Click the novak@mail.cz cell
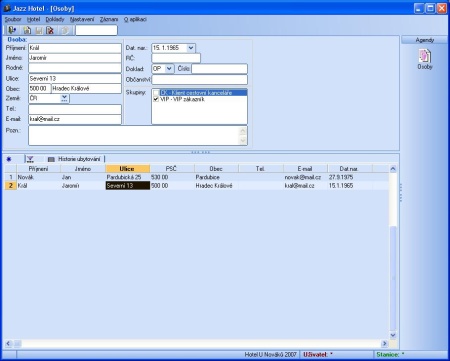The width and height of the screenshot is (450, 361). coord(305,177)
